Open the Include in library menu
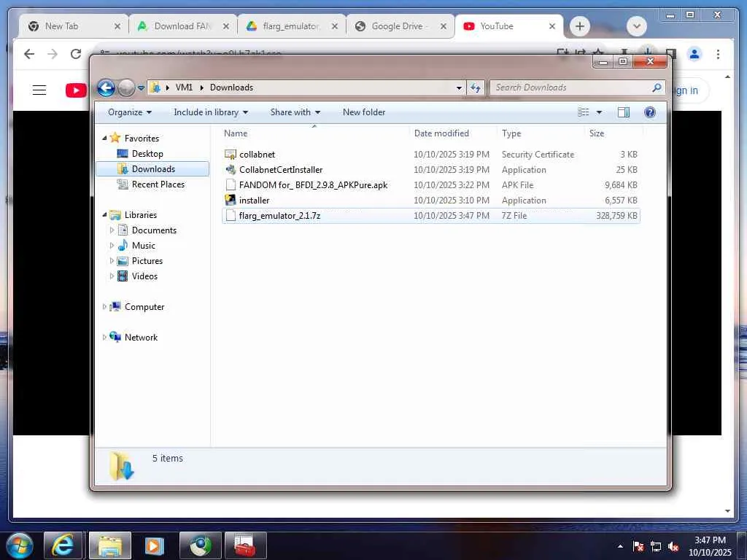The image size is (747, 560). (211, 112)
